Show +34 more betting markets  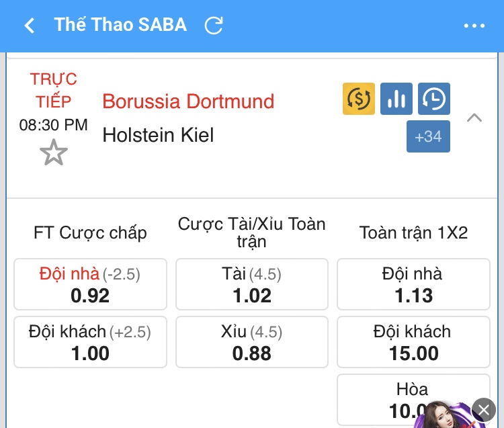click(x=428, y=136)
